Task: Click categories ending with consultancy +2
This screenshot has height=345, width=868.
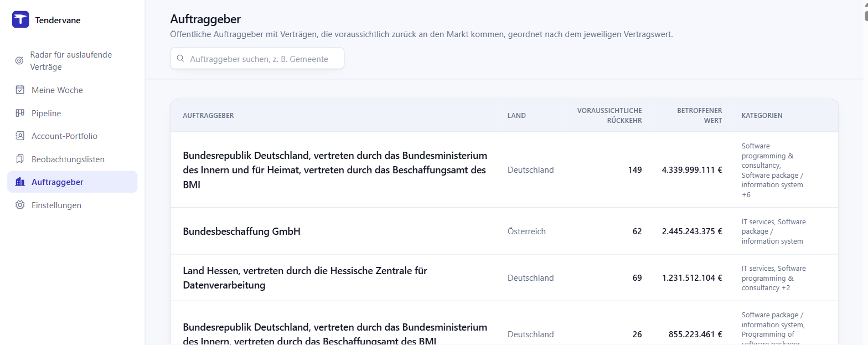Action: 774,278
